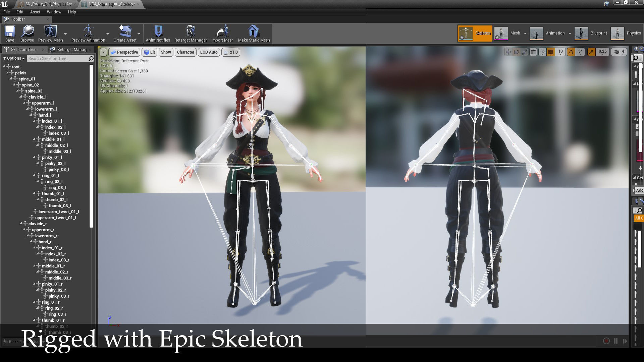Switch to the Skeleton Tree tab
This screenshot has height=362, width=644.
pos(23,50)
